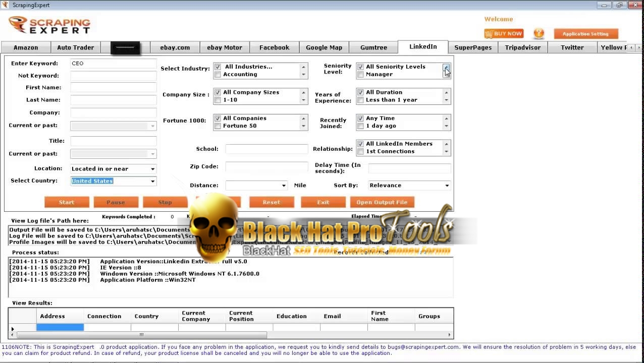Click the Enter Keyword field
Viewport: 644px width, 363px height.
coord(113,64)
